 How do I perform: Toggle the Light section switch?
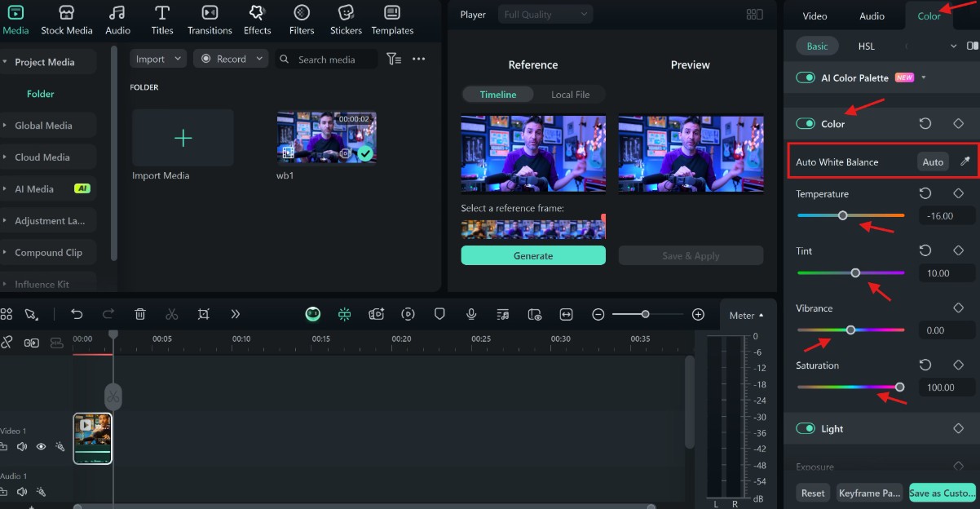(x=806, y=428)
